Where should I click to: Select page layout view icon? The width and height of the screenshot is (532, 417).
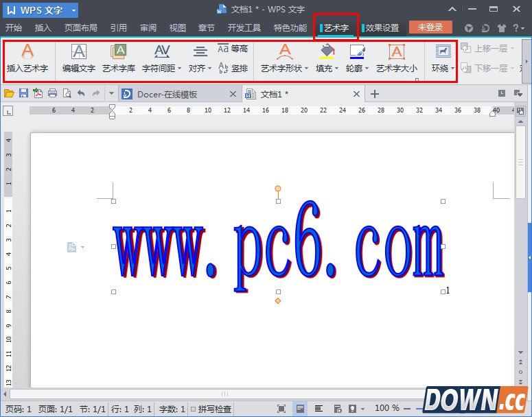(300, 409)
